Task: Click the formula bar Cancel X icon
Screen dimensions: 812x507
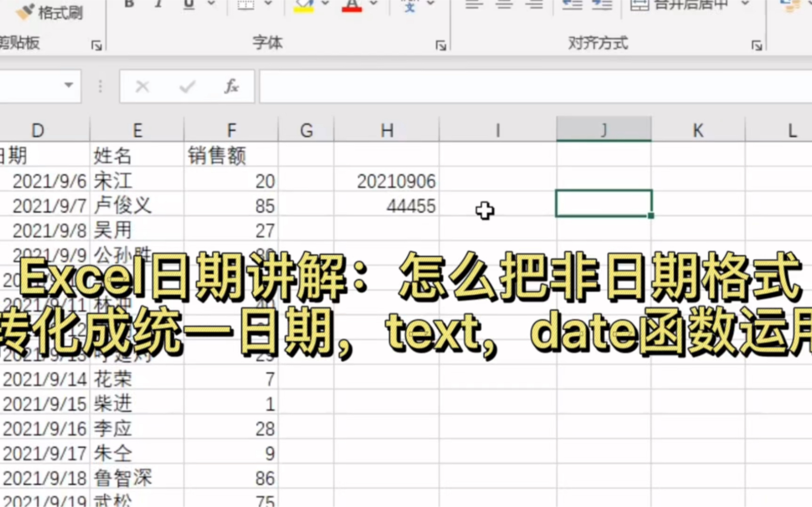Action: (142, 87)
